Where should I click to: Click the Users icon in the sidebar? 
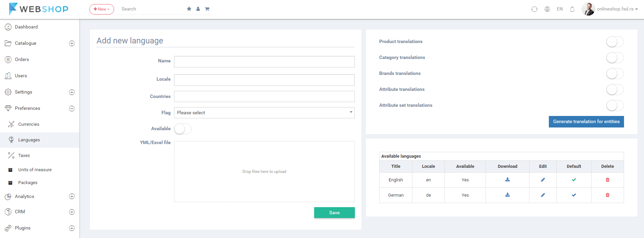[x=8, y=76]
